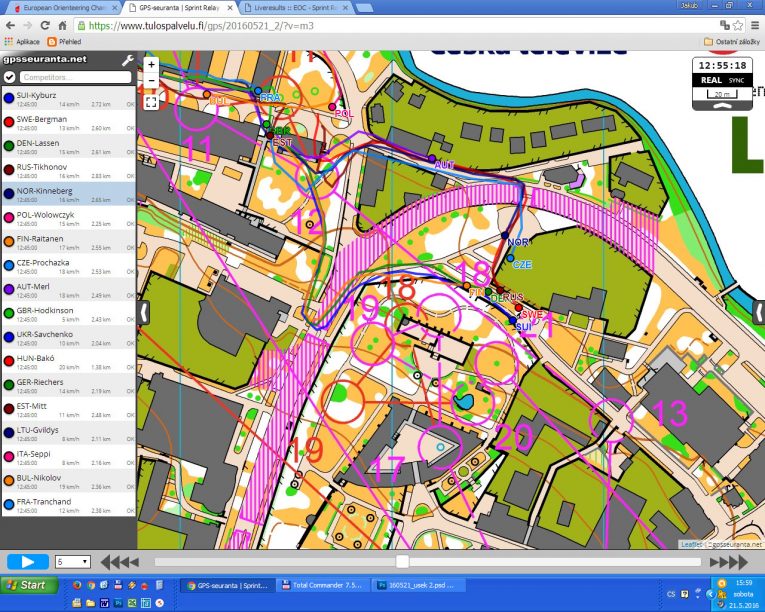Open the wrench settings icon in gpsseuranta panel
The width and height of the screenshot is (765, 612).
click(x=127, y=61)
